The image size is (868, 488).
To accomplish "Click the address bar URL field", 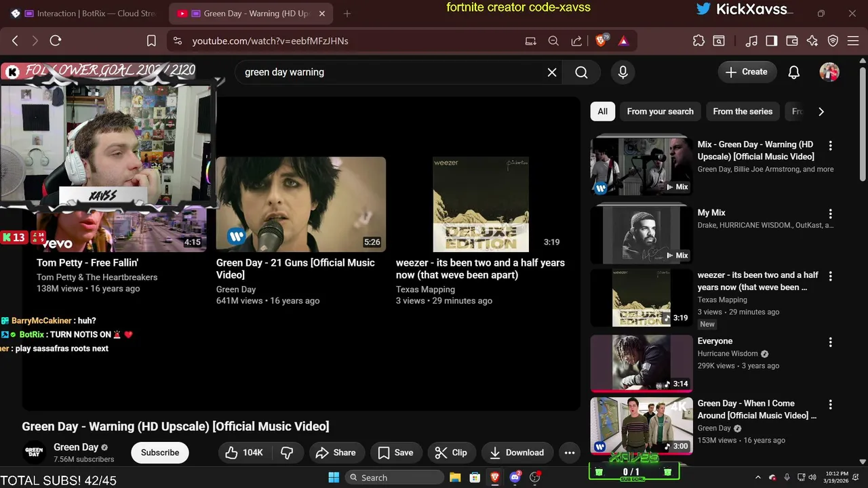I will tap(346, 41).
